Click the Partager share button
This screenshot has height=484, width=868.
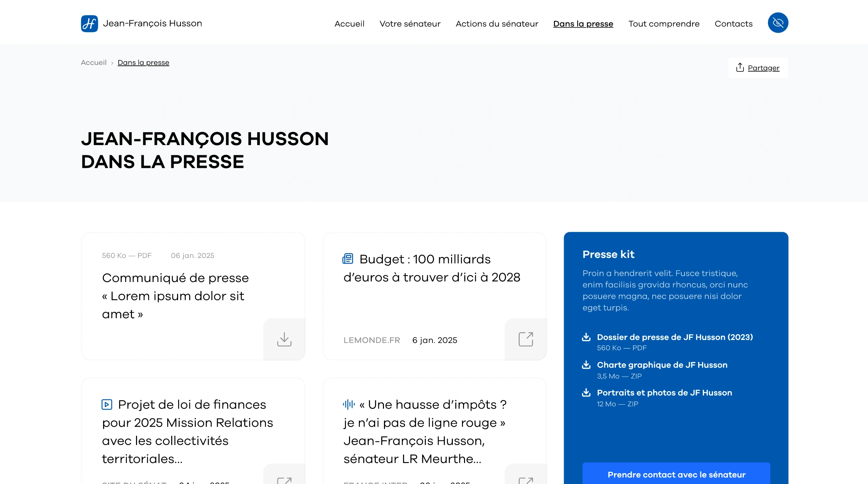tap(763, 68)
